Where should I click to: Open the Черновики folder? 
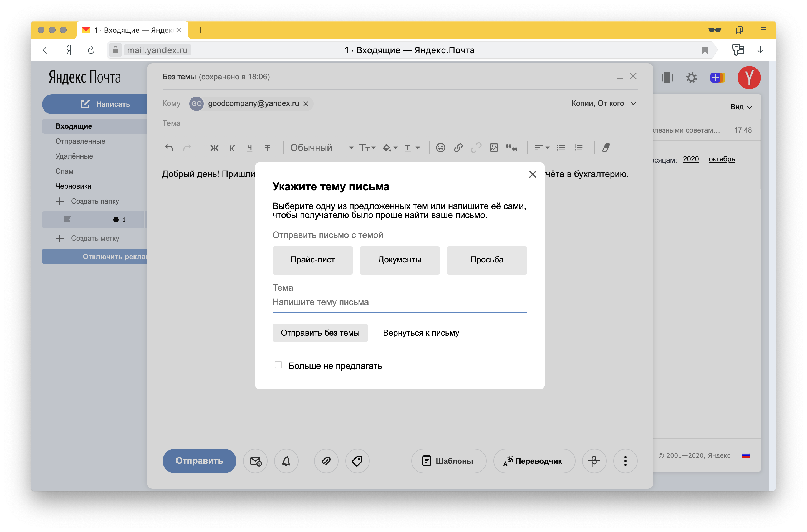(x=73, y=186)
